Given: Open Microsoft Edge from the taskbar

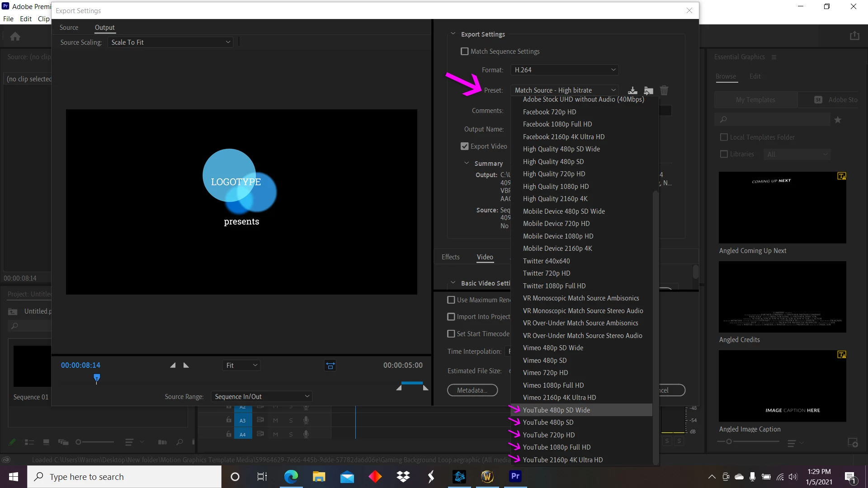Looking at the screenshot, I should click(291, 477).
